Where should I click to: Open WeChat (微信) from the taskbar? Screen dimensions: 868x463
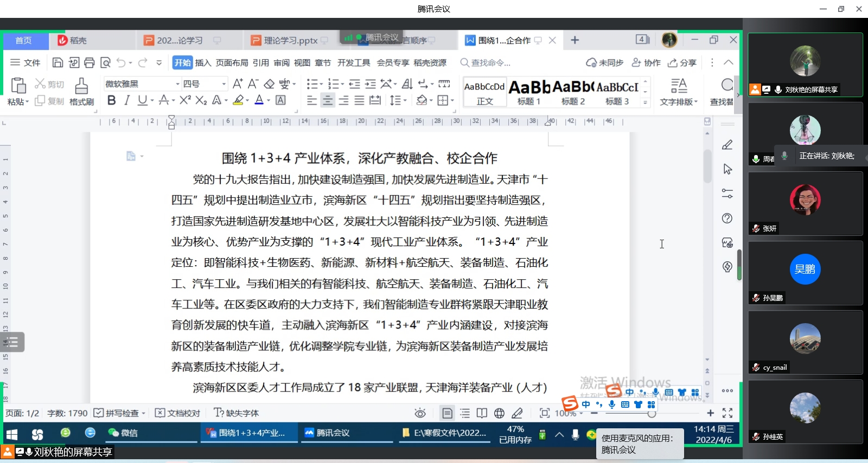click(123, 433)
